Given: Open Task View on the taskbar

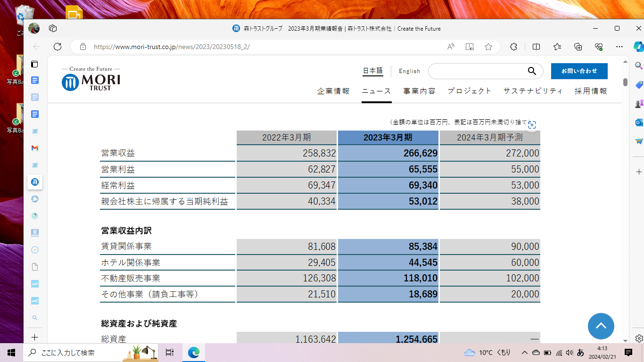Looking at the screenshot, I should pos(170,352).
